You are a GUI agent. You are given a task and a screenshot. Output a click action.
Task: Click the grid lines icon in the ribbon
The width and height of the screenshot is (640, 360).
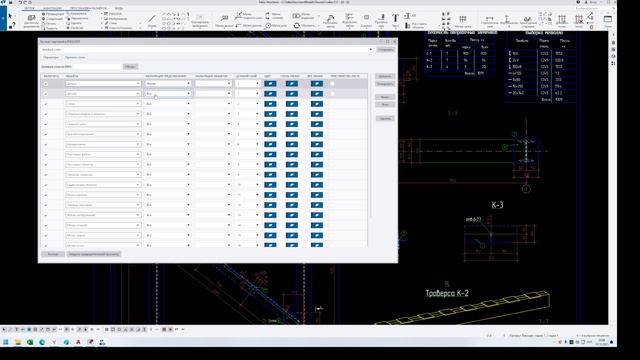[x=462, y=19]
